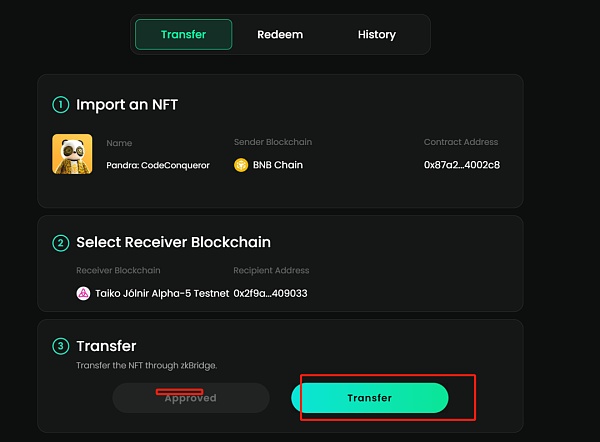Click the step 2 circled number icon
The width and height of the screenshot is (600, 442).
59,242
